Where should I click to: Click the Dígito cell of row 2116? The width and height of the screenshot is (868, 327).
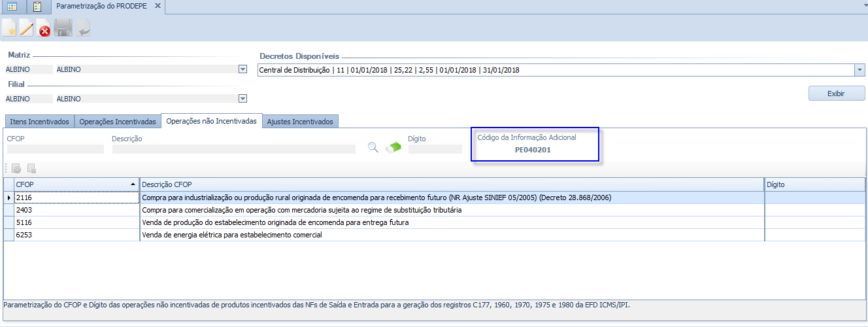tap(814, 198)
